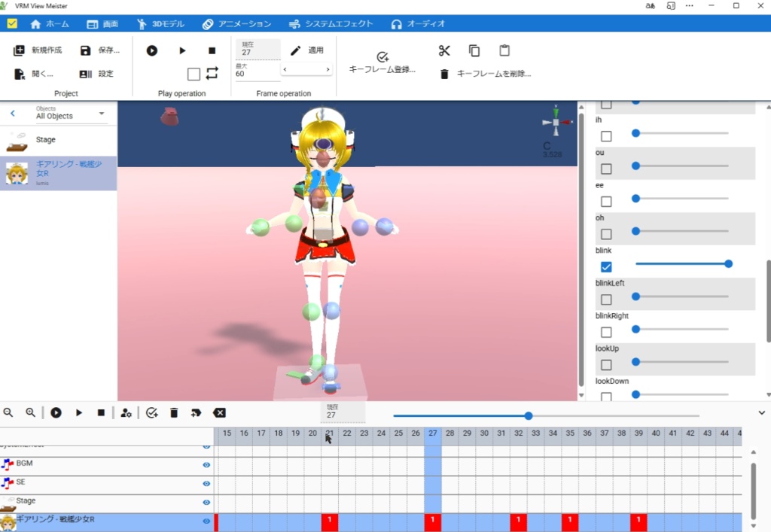
Task: Toggle the loop playback icon in ribbon
Action: click(x=212, y=74)
